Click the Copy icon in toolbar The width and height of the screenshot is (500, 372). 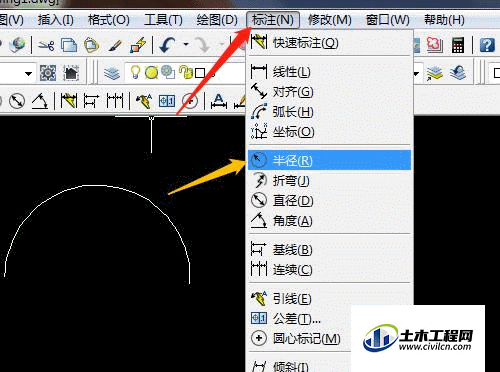(x=69, y=45)
